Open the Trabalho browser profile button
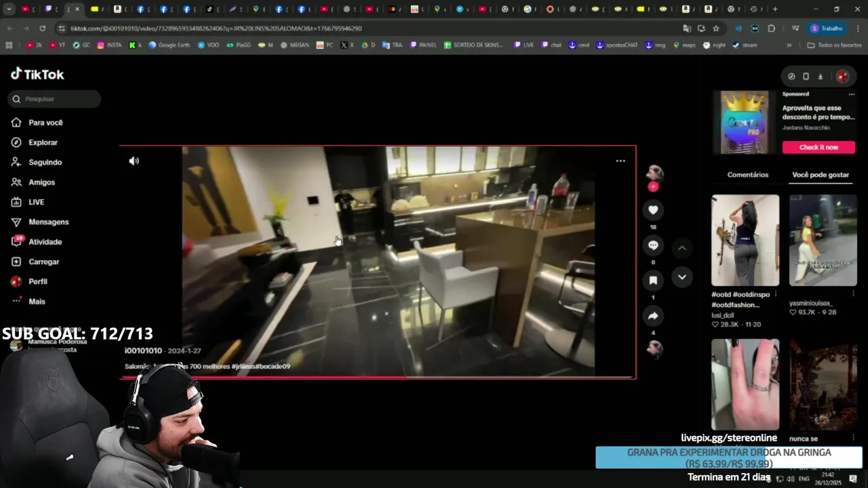This screenshot has width=868, height=488. pyautogui.click(x=827, y=28)
